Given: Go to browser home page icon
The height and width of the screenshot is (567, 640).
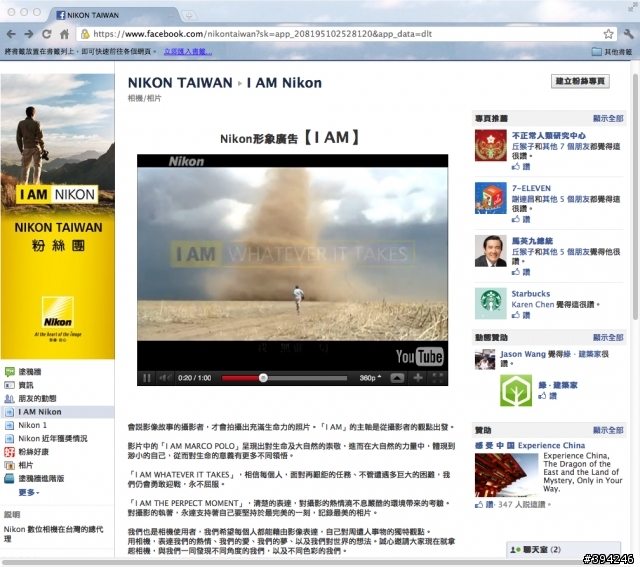Looking at the screenshot, I should (64, 34).
